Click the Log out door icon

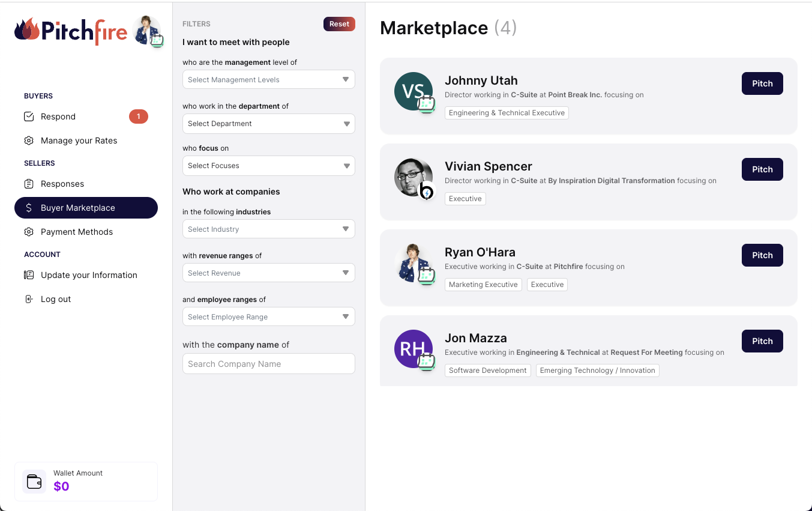point(29,299)
